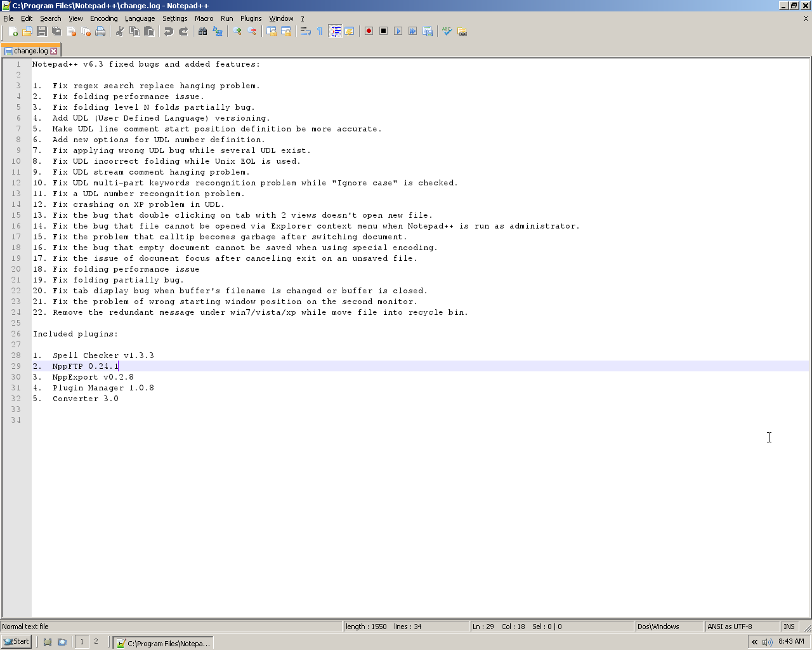The image size is (812, 650).
Task: Play back the recorded macro
Action: coord(398,31)
